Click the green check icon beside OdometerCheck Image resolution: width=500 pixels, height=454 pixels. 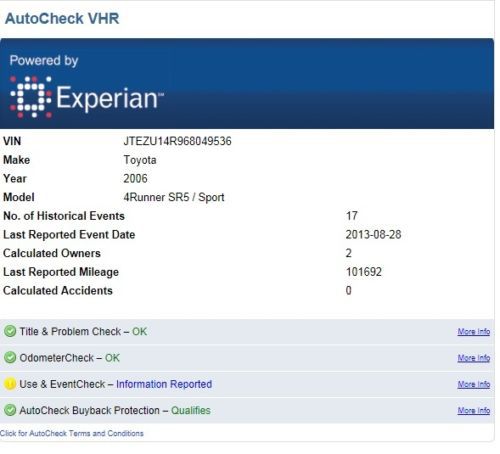[x=10, y=358]
